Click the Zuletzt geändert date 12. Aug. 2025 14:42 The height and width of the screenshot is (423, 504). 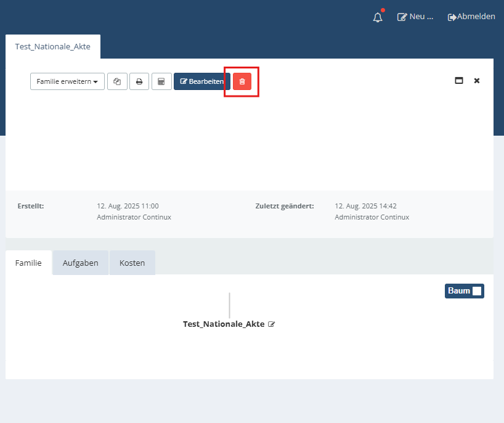click(365, 206)
